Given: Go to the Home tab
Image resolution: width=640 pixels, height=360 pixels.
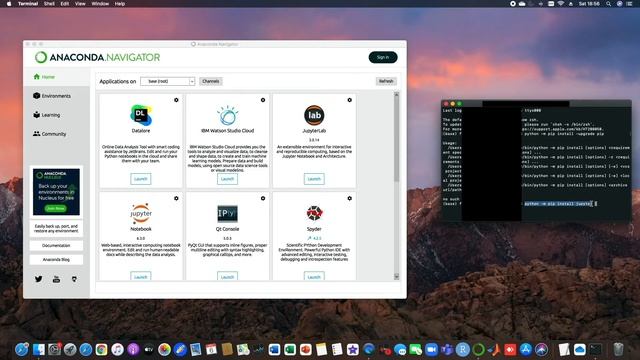Looking at the screenshot, I should (57, 77).
